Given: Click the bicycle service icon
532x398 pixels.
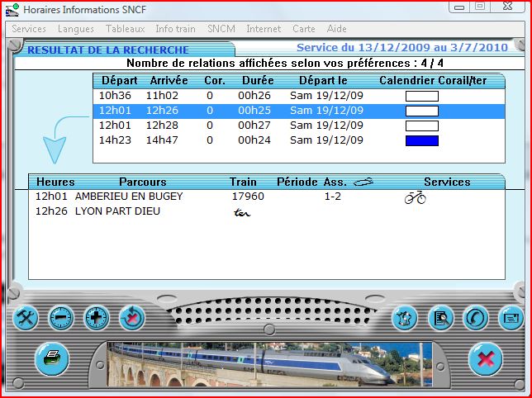Looking at the screenshot, I should tap(415, 197).
